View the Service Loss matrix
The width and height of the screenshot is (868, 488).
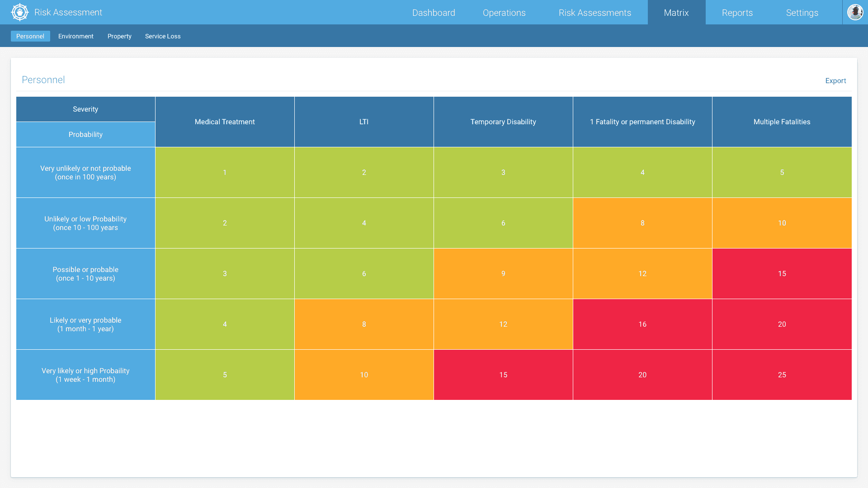(x=163, y=36)
